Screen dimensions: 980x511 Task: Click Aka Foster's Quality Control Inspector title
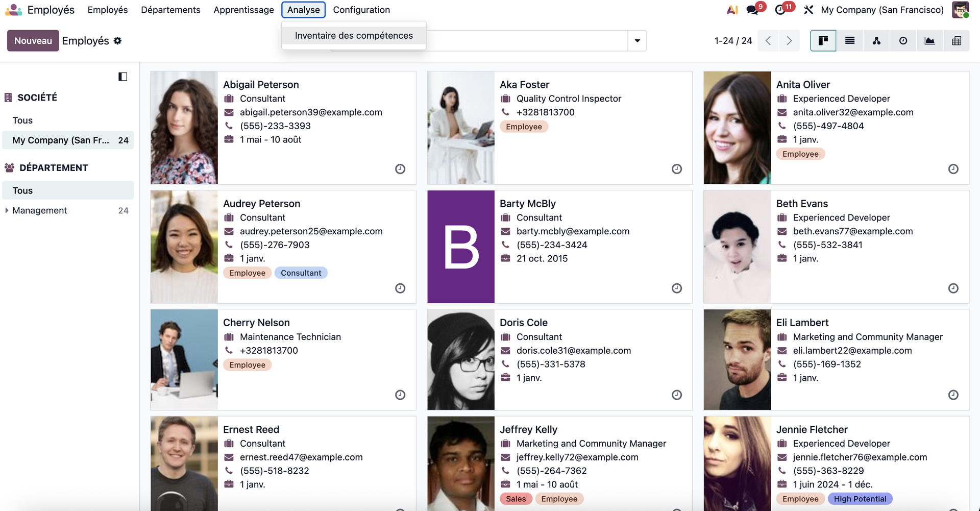click(x=569, y=99)
